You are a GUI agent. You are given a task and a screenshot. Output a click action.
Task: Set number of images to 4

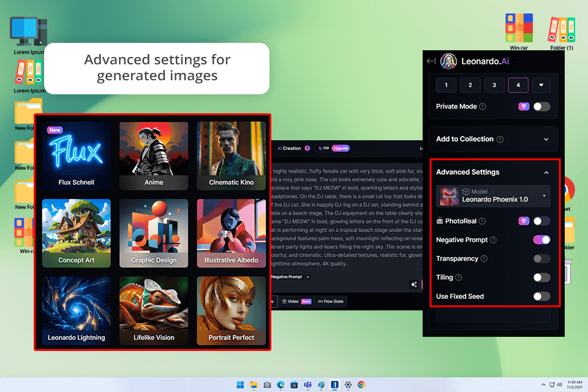518,85
